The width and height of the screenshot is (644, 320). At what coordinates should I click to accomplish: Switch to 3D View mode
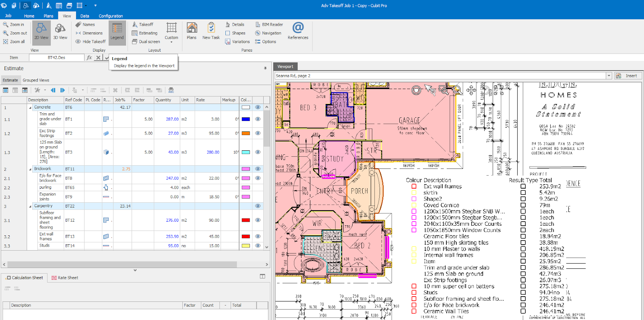click(x=60, y=31)
